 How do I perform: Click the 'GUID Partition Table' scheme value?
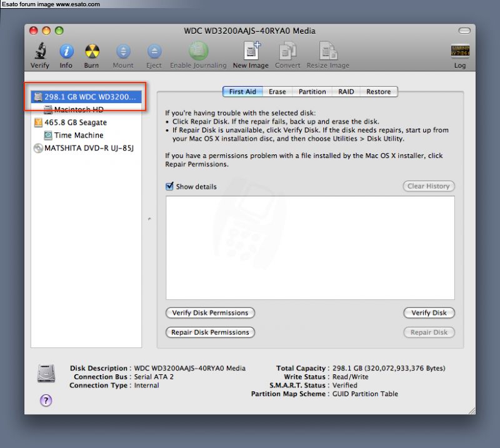point(365,394)
